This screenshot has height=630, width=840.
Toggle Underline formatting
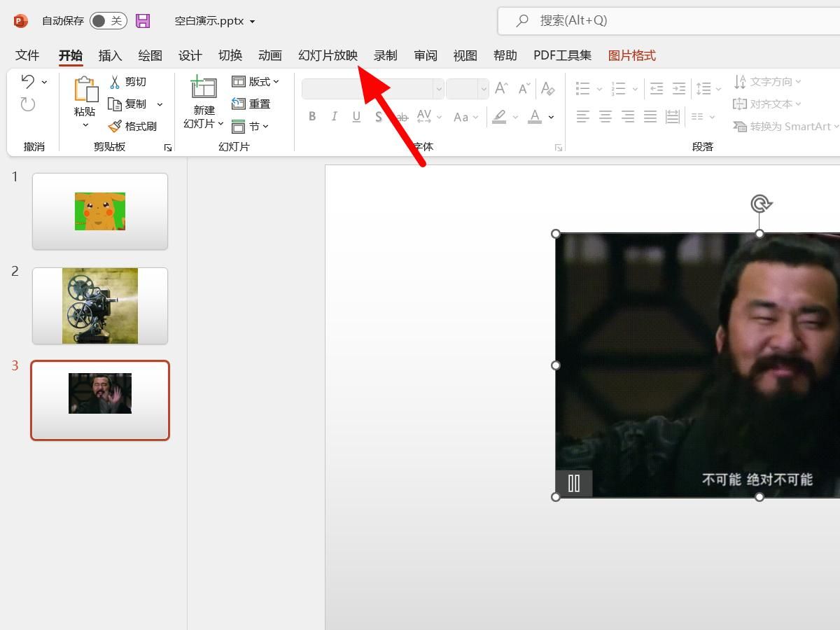[356, 117]
